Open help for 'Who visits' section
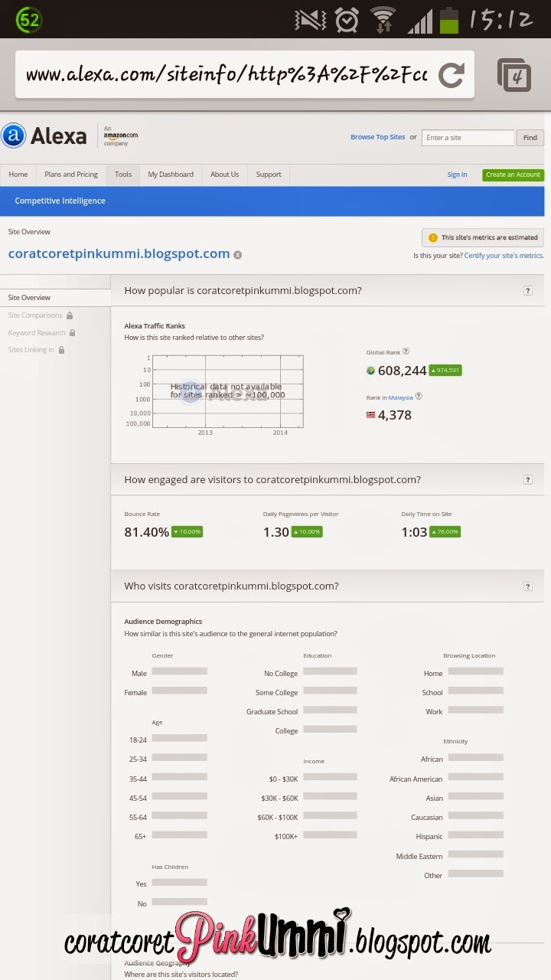 pos(527,586)
